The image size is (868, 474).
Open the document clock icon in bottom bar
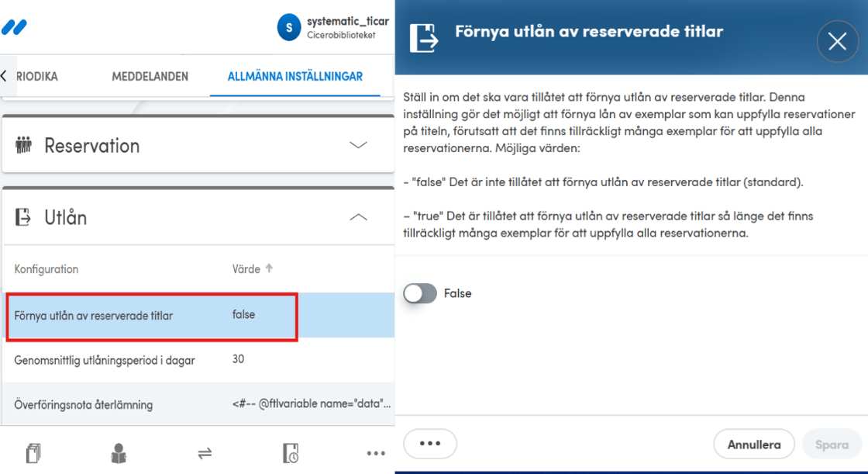click(x=291, y=453)
